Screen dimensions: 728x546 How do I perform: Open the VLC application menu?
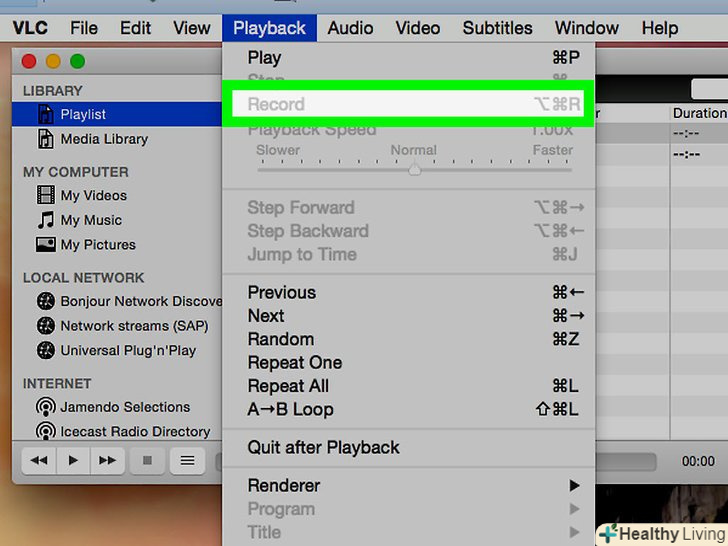[x=30, y=28]
